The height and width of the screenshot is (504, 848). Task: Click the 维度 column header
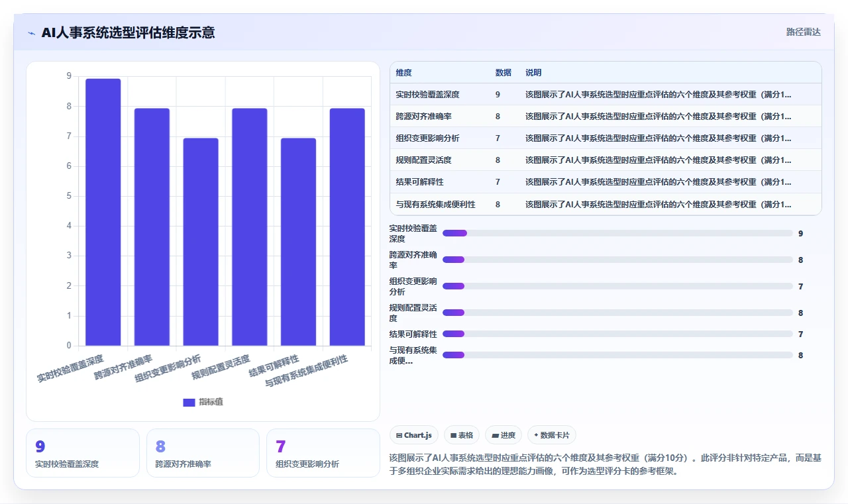pos(403,73)
